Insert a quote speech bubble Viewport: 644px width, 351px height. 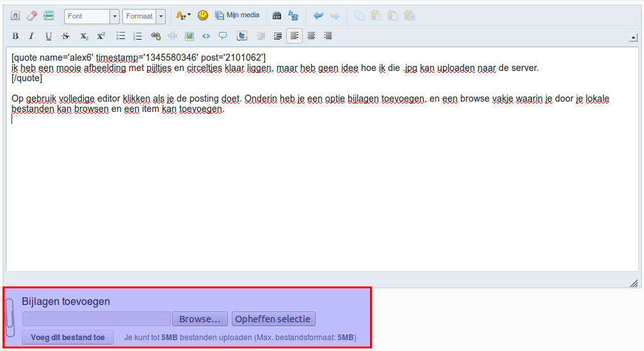coord(223,36)
